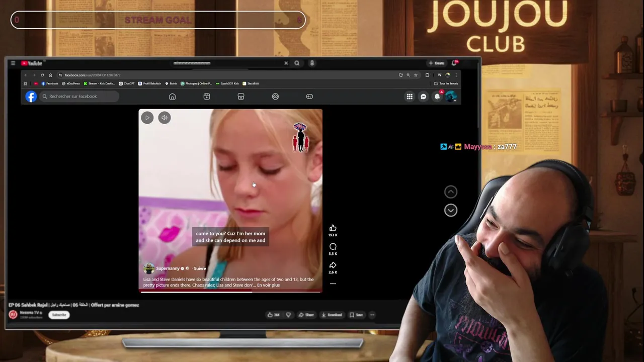644x362 pixels.
Task: Open the browser three-dot menu
Action: (x=456, y=75)
